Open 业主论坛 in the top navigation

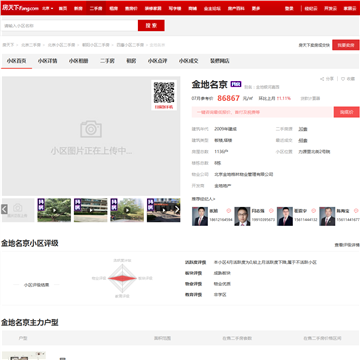coord(212,8)
